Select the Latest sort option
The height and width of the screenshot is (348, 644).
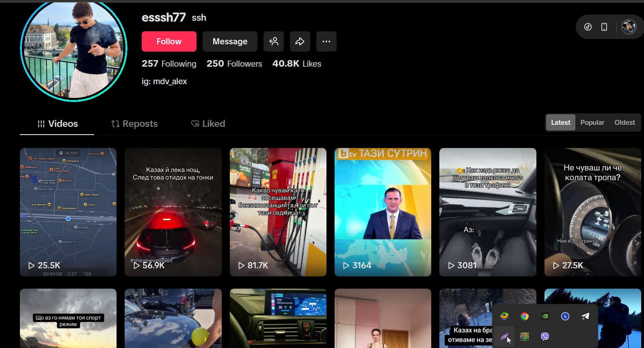pyautogui.click(x=560, y=122)
